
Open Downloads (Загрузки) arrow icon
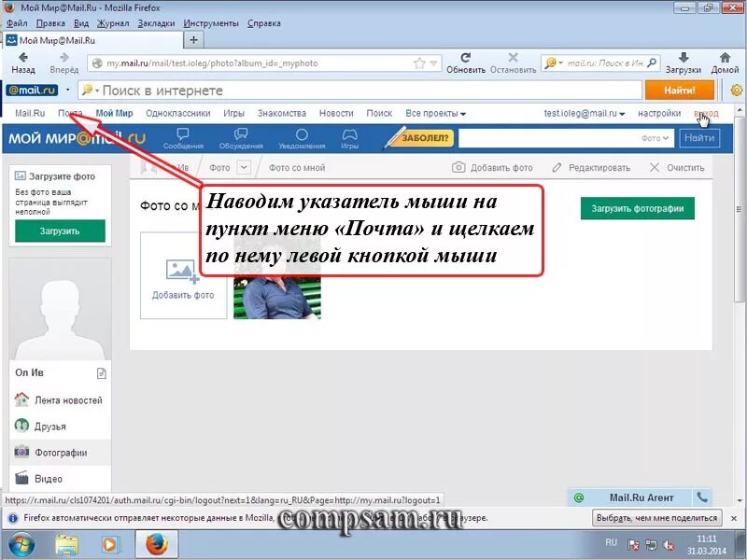[x=684, y=58]
